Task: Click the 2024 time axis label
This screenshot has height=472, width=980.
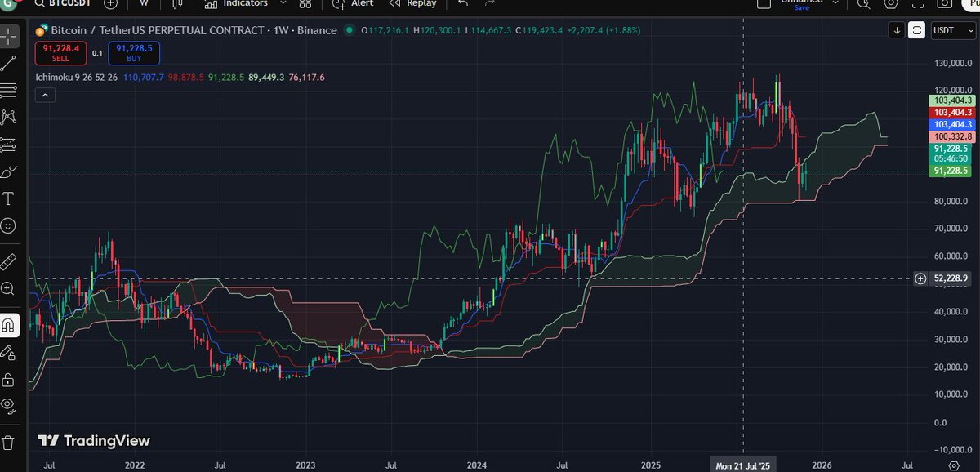Action: (x=476, y=465)
